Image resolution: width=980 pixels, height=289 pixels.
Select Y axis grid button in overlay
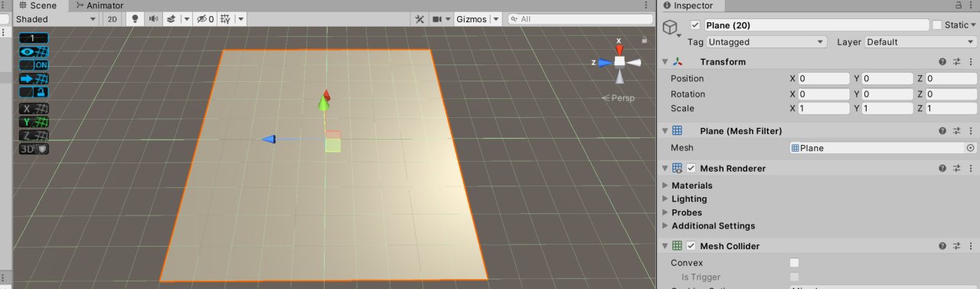pos(34,122)
